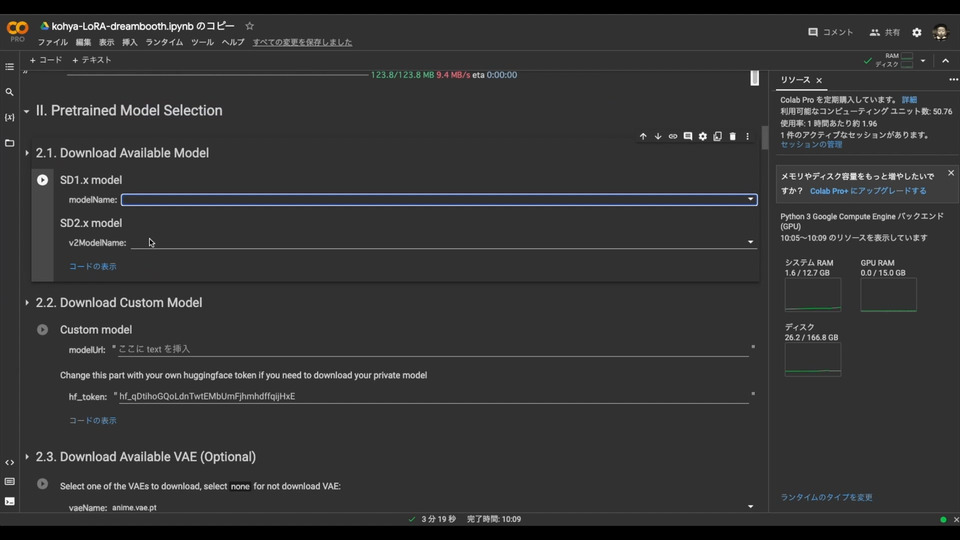Click ランタイムのタイプを変更 link
The image size is (960, 540).
[x=826, y=497]
